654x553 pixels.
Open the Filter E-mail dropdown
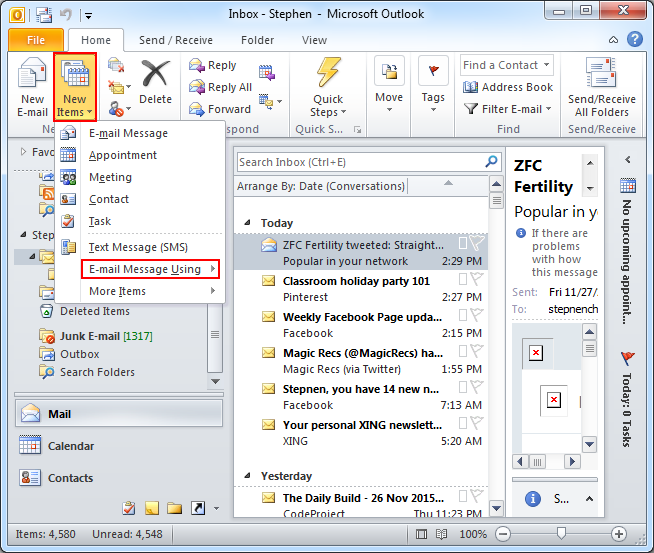coord(508,109)
